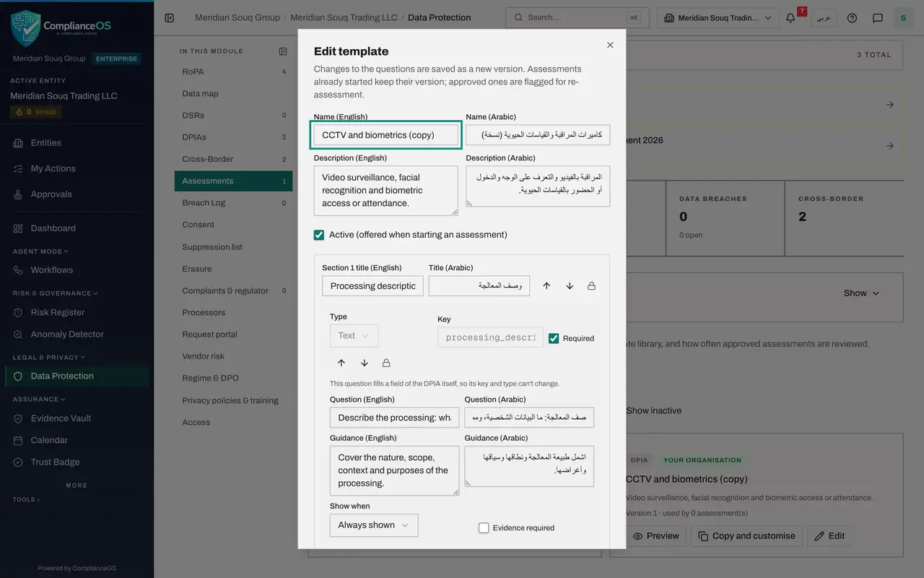
Task: Open the Meridian Souq Trading entity switcher
Action: click(x=719, y=18)
